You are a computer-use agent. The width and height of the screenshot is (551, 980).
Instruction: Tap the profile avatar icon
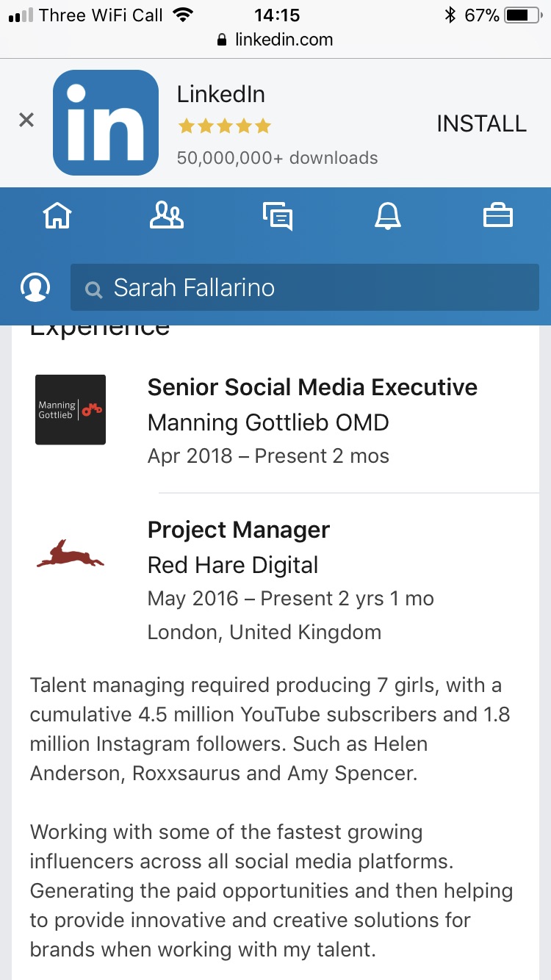point(35,287)
